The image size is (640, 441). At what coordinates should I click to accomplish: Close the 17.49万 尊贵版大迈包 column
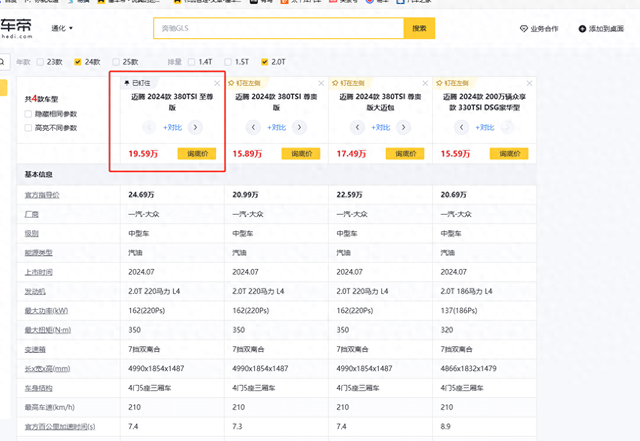point(425,83)
